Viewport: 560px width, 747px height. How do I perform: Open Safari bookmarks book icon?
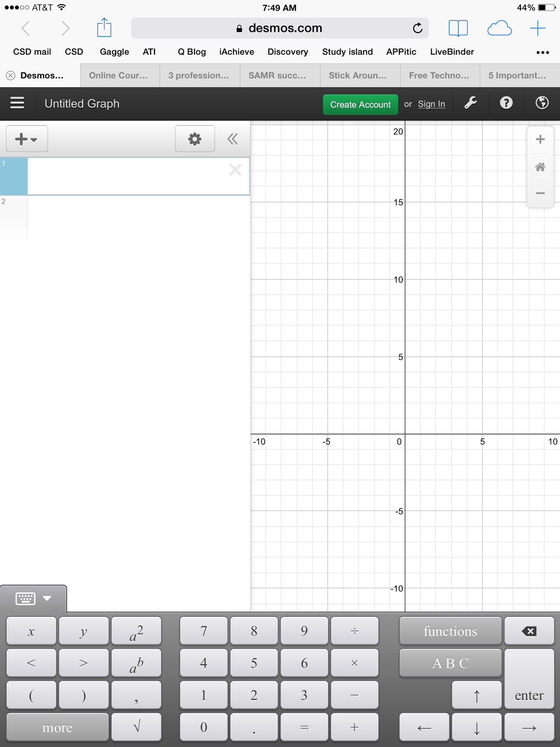coord(458,28)
